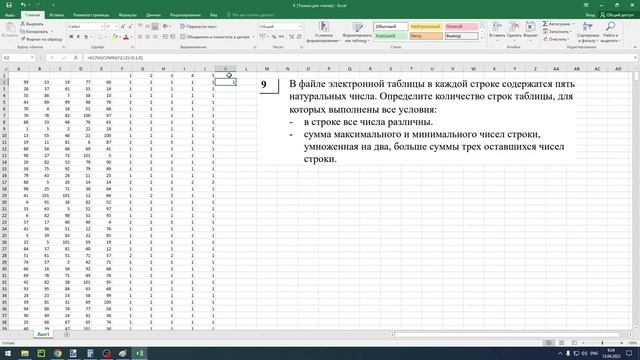Expand the cell styles gallery
Viewport: 640px width, 360px height.
[482, 38]
